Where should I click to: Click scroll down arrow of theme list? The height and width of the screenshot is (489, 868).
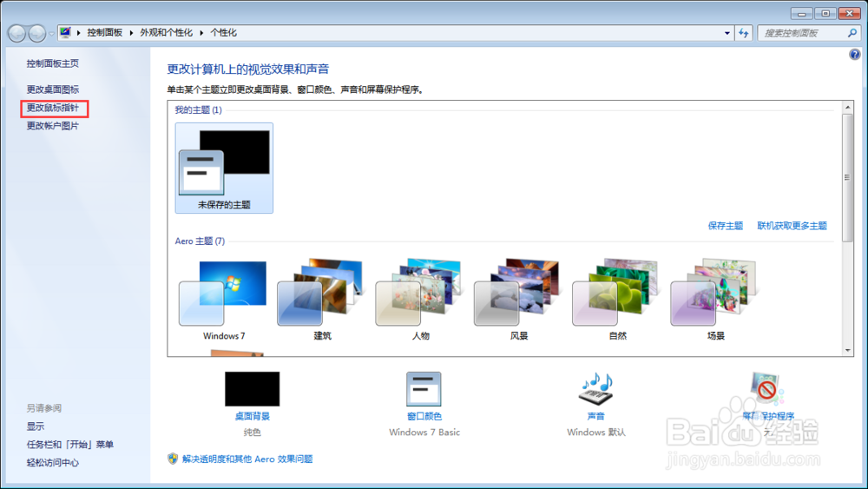click(847, 350)
